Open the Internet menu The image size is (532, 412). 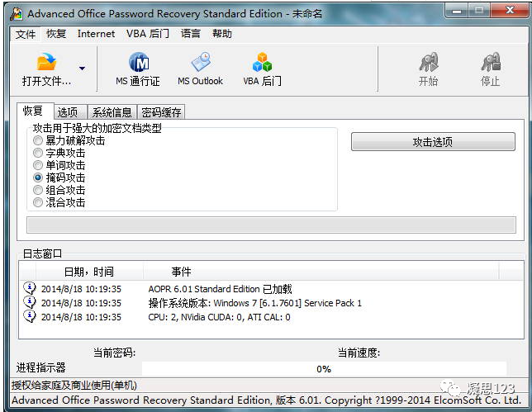coord(96,34)
